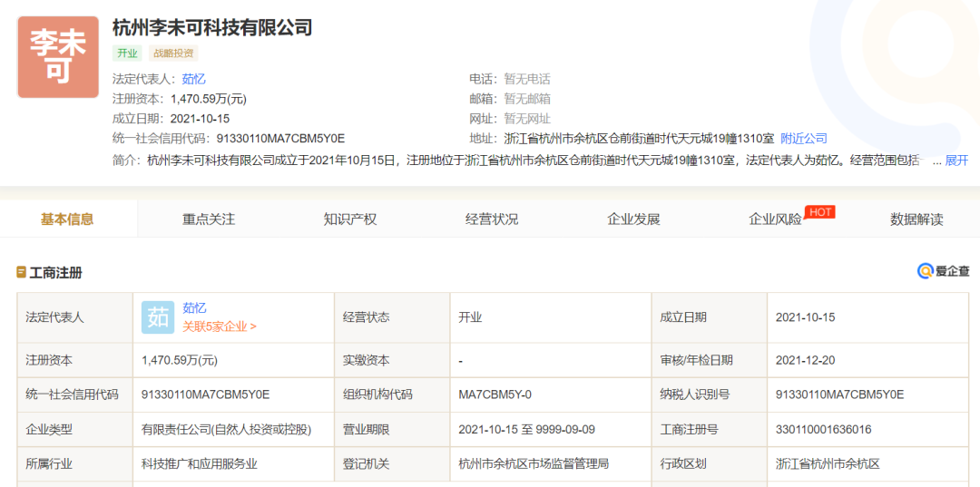The height and width of the screenshot is (487, 980).
Task: Click the 审核/年检日期 value 2021-12-20
Action: (806, 360)
